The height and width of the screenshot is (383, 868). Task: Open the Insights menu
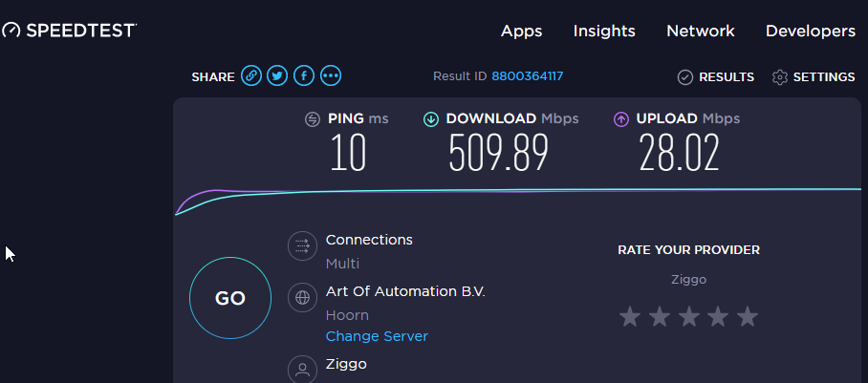coord(604,31)
